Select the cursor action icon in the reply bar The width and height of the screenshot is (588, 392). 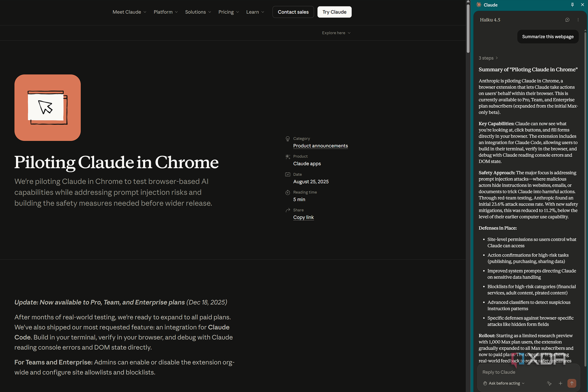549,383
